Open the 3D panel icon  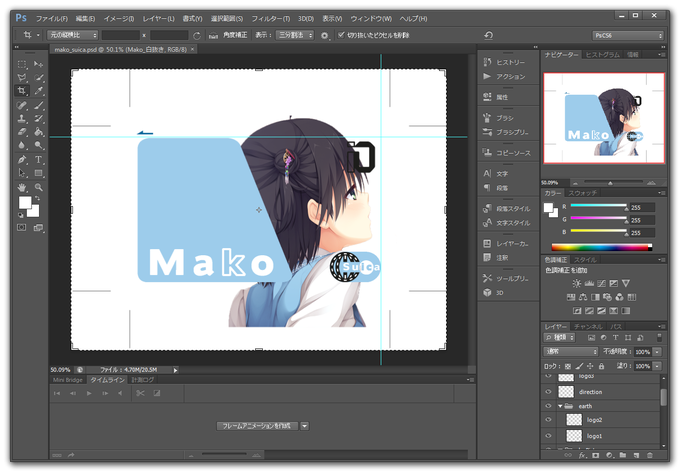pyautogui.click(x=487, y=292)
